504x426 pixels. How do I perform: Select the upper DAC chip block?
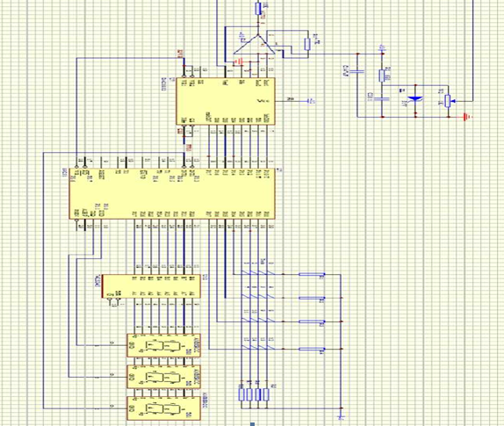click(226, 101)
